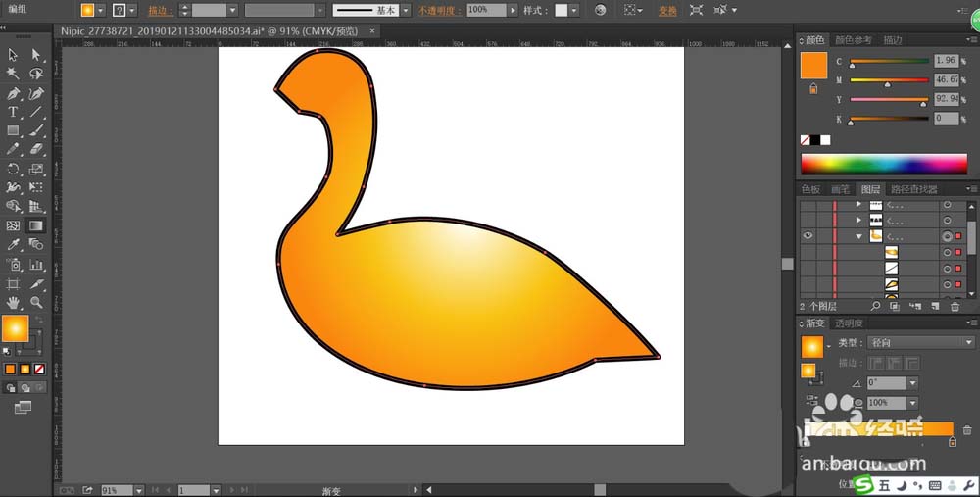Viewport: 980px width, 497px height.
Task: Select the Selection (black arrow) tool
Action: coord(13,54)
